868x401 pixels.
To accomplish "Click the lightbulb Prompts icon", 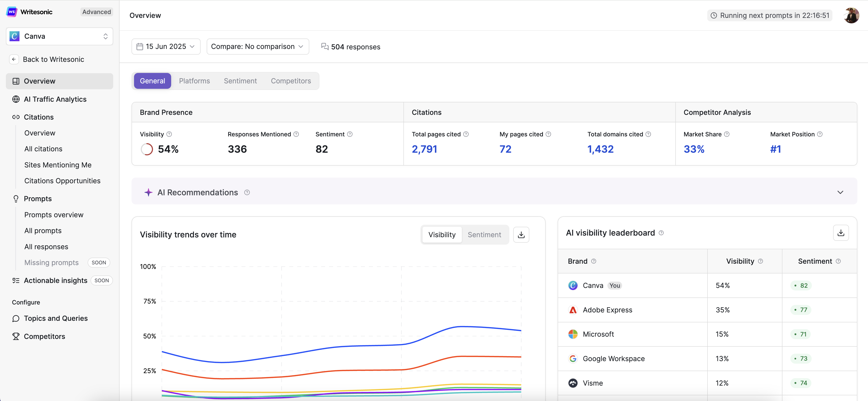I will [16, 199].
